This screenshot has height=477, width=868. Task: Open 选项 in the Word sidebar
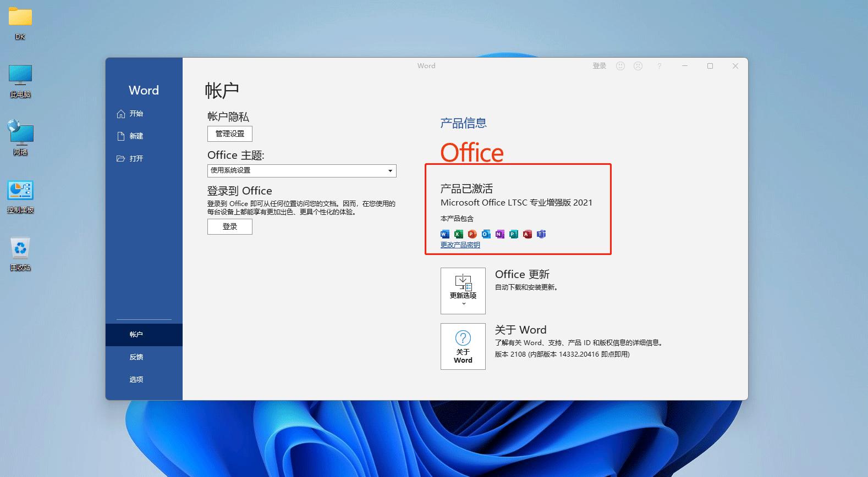(x=144, y=380)
